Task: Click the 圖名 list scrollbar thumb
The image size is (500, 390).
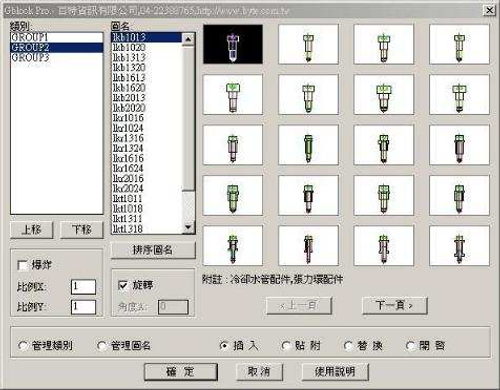Action: [188, 119]
